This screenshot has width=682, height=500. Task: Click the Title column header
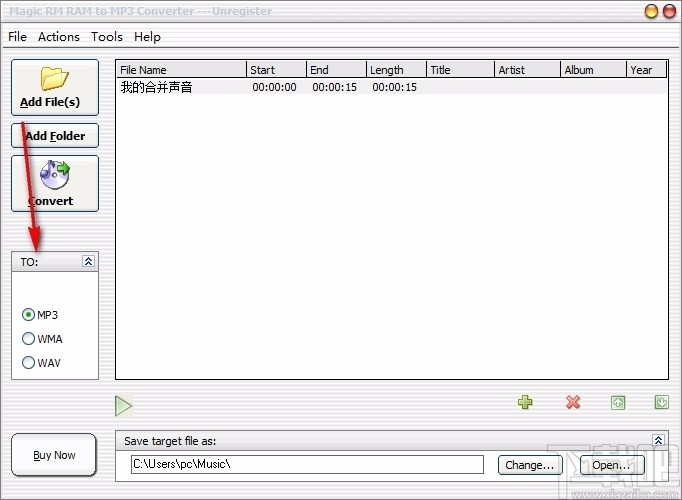point(461,70)
